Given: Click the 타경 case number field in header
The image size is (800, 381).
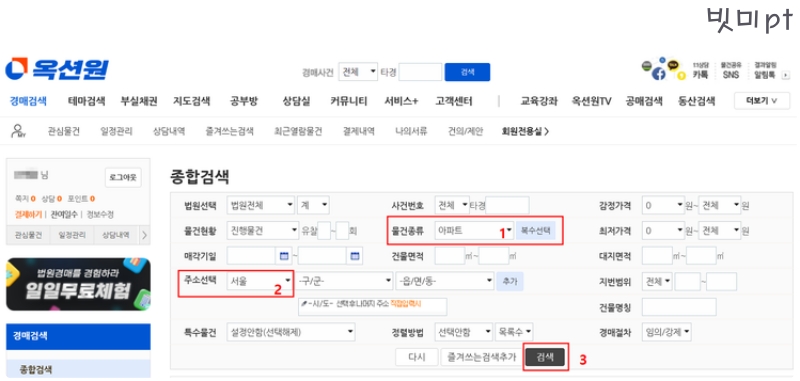Looking at the screenshot, I should [420, 72].
